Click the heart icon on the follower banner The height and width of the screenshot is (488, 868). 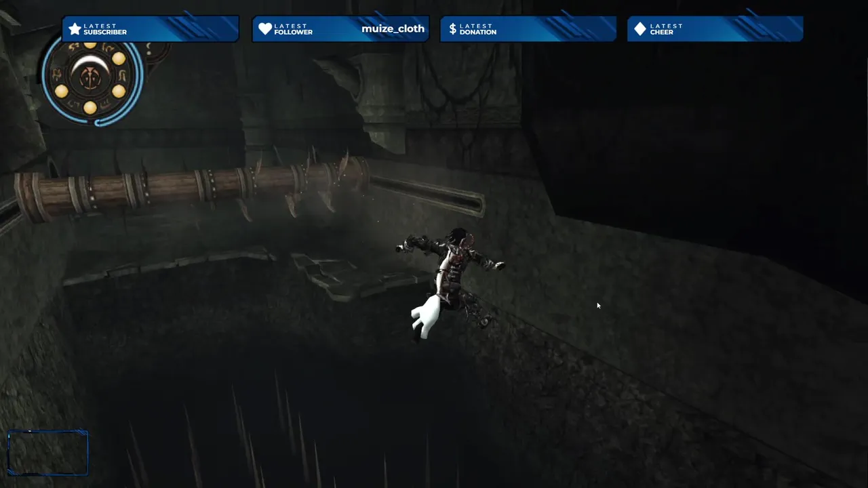tap(265, 29)
